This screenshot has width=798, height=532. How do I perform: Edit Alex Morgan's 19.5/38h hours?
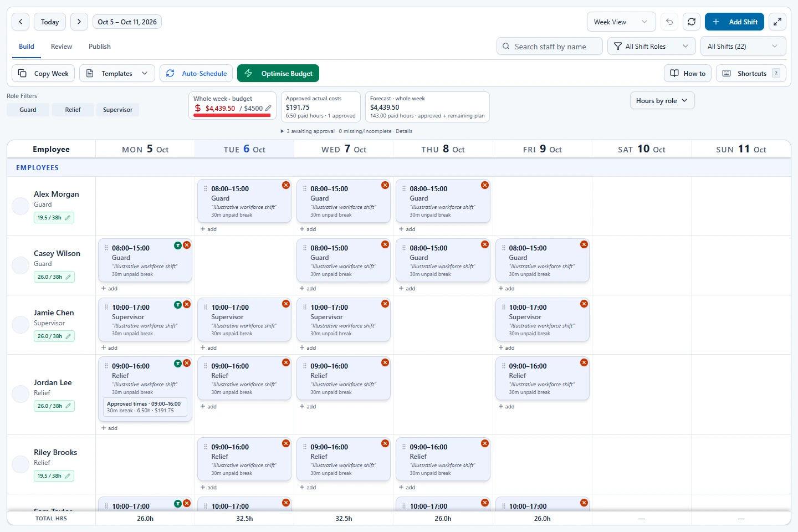[x=54, y=218]
